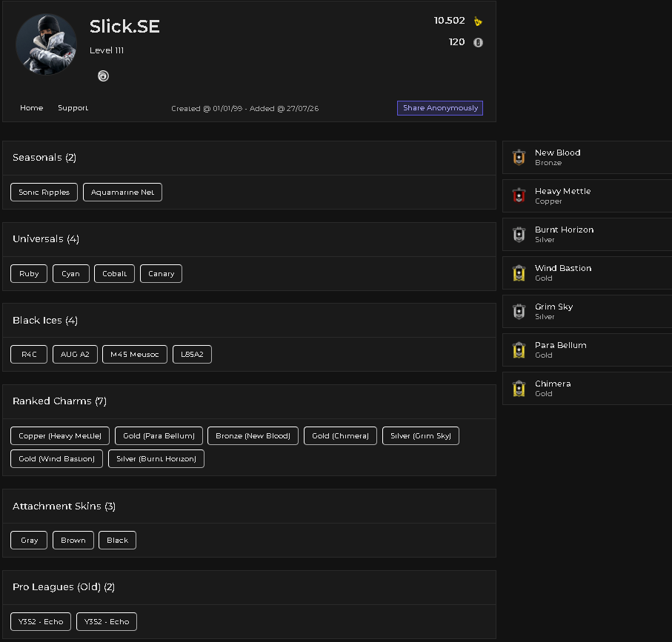The width and height of the screenshot is (672, 642).
Task: Select the Heavy Mettle Copper rank badge icon
Action: pos(519,195)
